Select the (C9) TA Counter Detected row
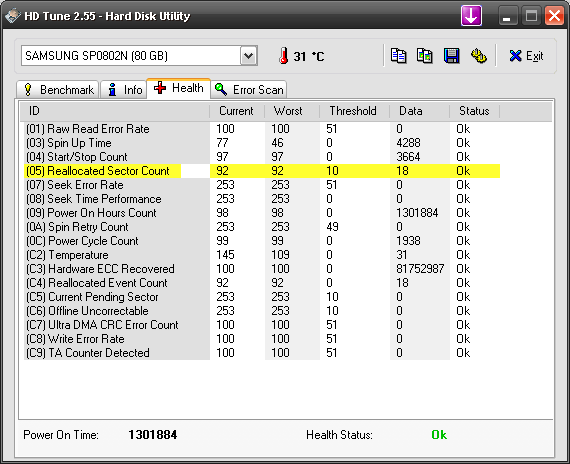This screenshot has height=464, width=570. (262, 353)
